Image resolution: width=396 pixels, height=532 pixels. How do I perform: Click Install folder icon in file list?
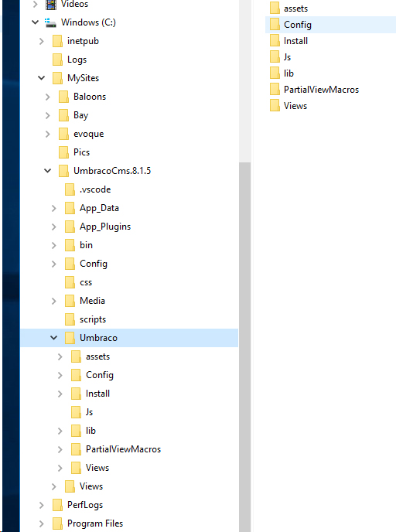click(275, 41)
